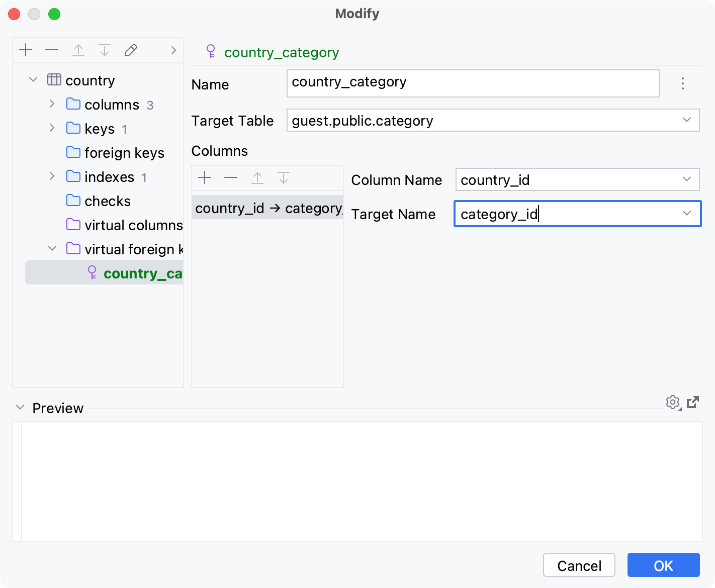Open preview in a separate editor
The width and height of the screenshot is (715, 588).
(x=693, y=402)
